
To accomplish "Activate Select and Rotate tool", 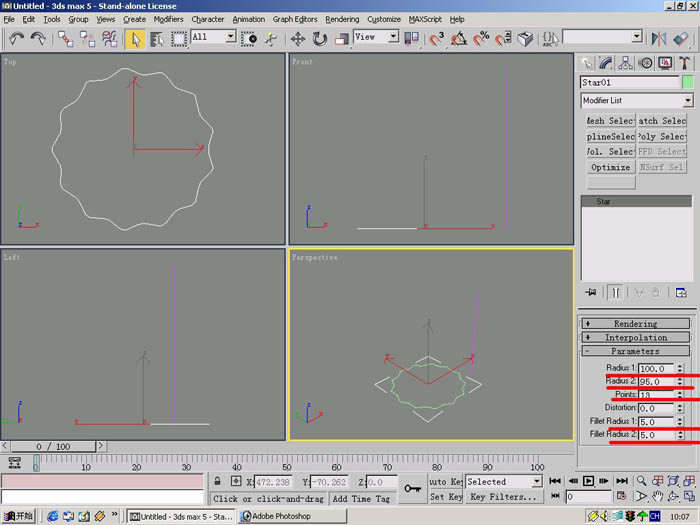I will click(320, 39).
